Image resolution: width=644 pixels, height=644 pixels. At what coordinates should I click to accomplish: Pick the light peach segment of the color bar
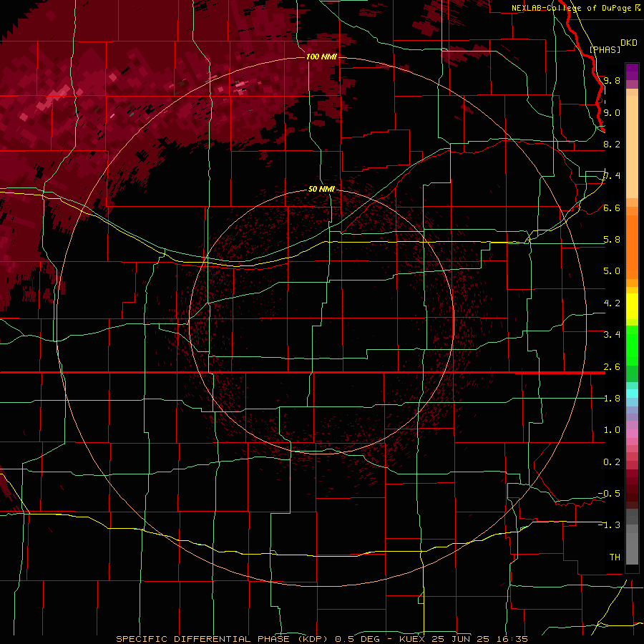click(x=632, y=148)
